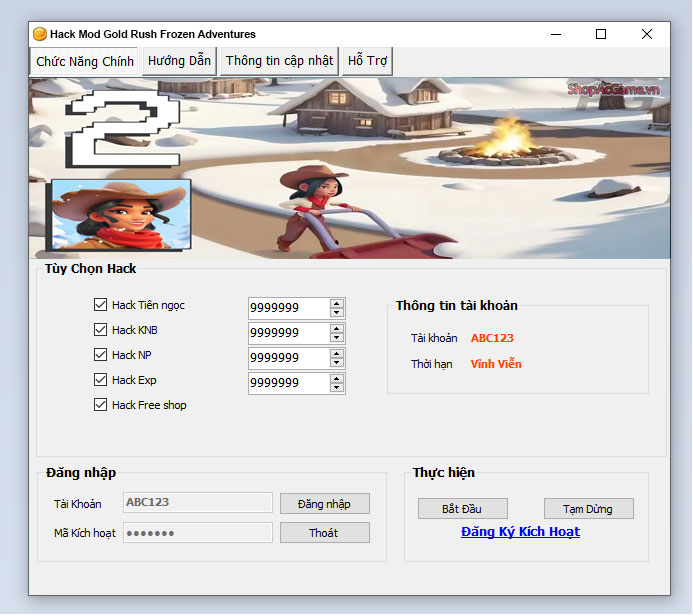Increase the Hack Exp value with up arrow
This screenshot has height=616, width=693.
337,379
